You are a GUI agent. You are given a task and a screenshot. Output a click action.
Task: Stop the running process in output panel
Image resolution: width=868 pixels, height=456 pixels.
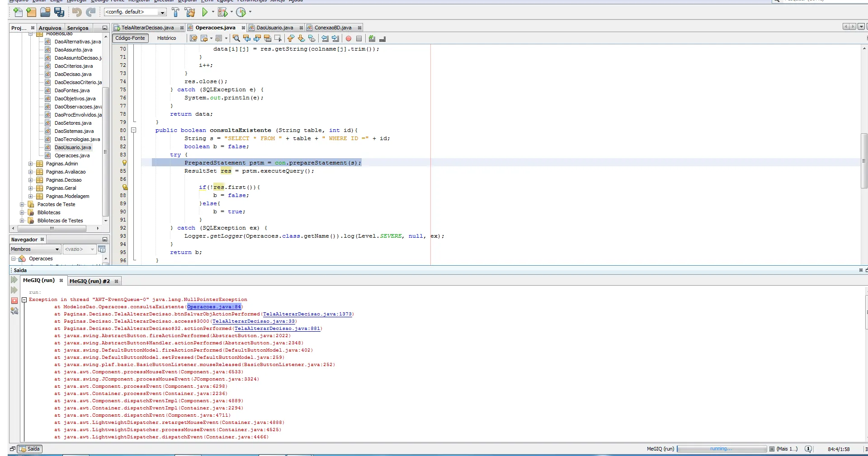click(14, 301)
